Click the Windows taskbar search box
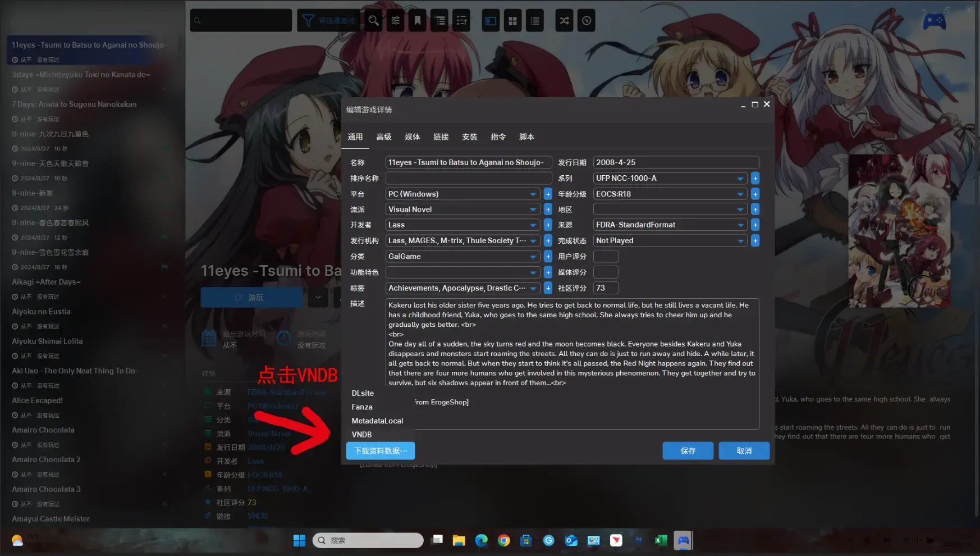Image resolution: width=980 pixels, height=556 pixels. click(x=368, y=540)
